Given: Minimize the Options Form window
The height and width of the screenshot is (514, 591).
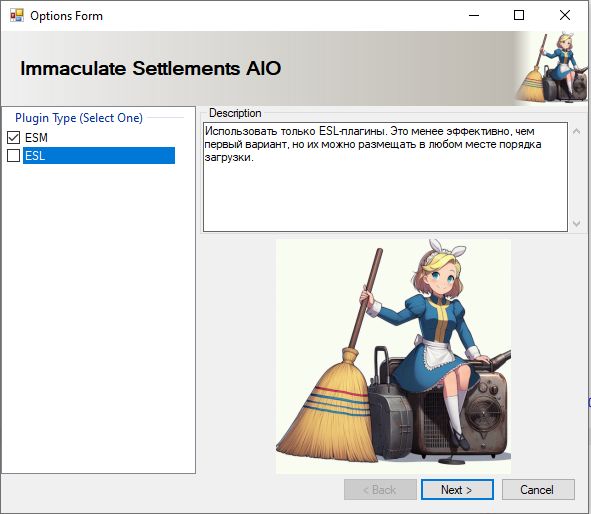Looking at the screenshot, I should point(474,15).
